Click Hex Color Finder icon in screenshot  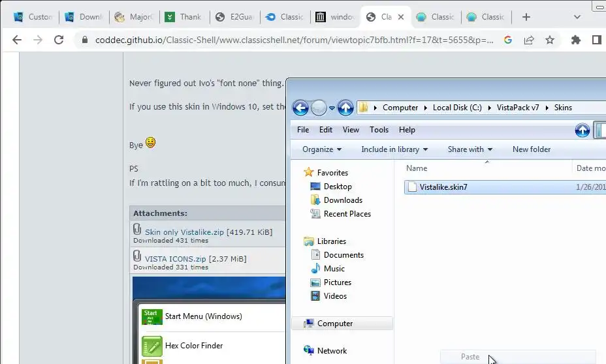[x=152, y=346]
